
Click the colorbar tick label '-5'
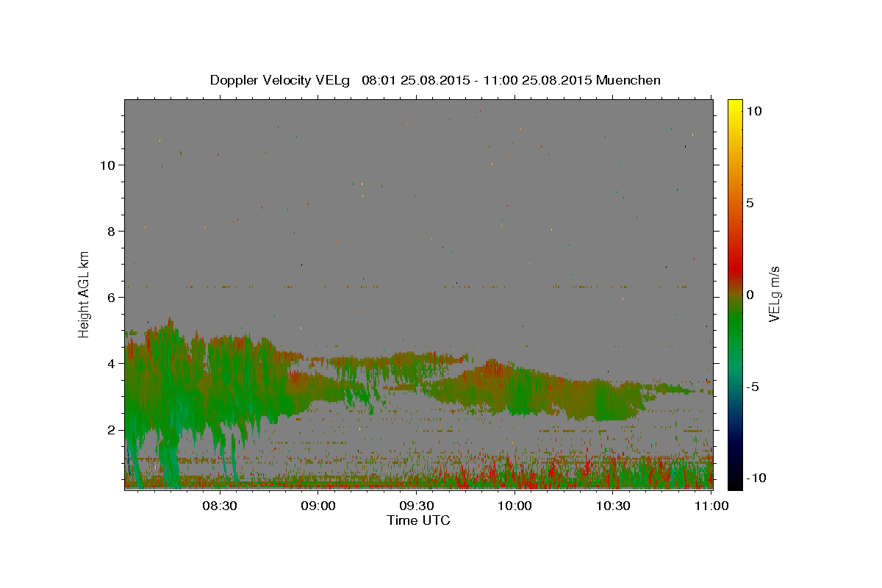(752, 387)
